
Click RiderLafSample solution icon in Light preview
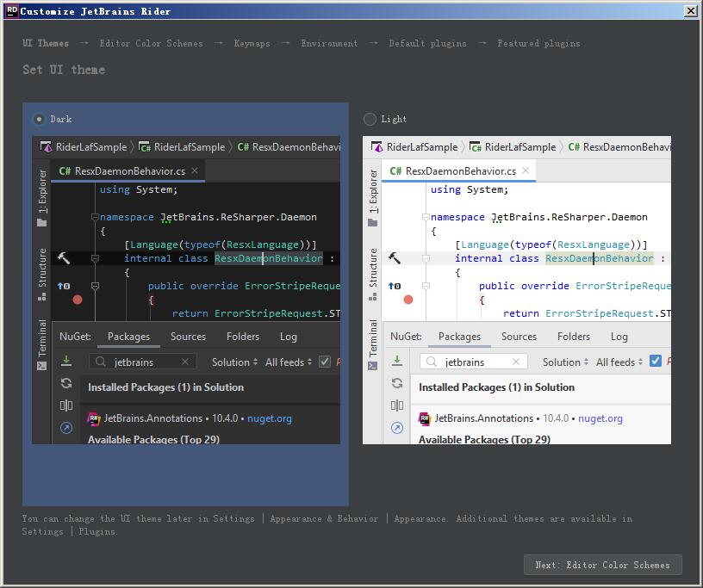click(376, 146)
